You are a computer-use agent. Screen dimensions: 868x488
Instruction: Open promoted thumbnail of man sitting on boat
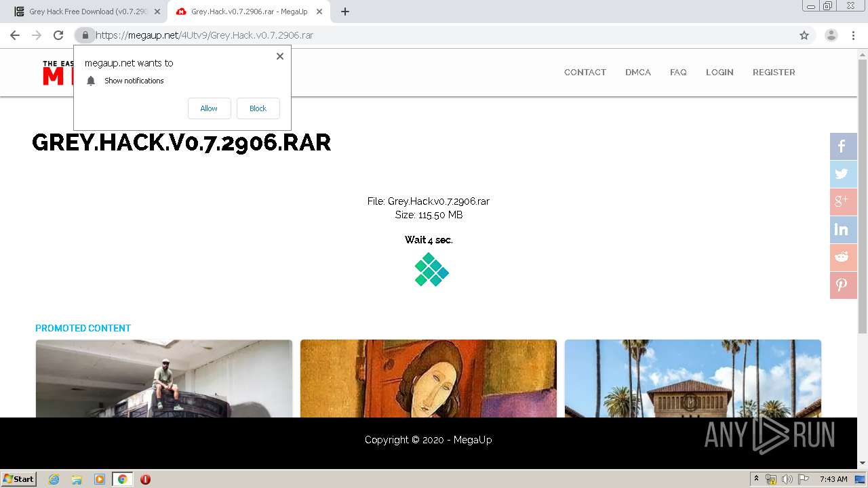pos(164,378)
